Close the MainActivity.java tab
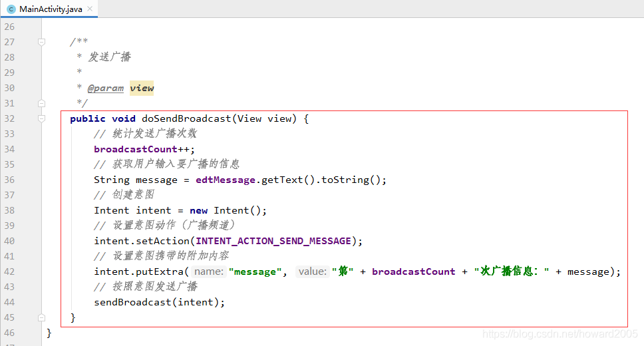The image size is (644, 346). click(90, 9)
